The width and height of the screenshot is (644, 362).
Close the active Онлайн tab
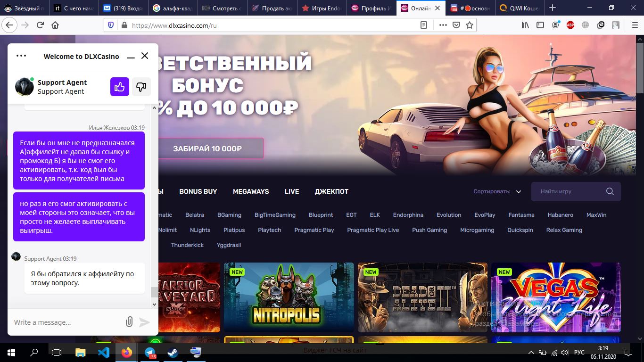438,8
